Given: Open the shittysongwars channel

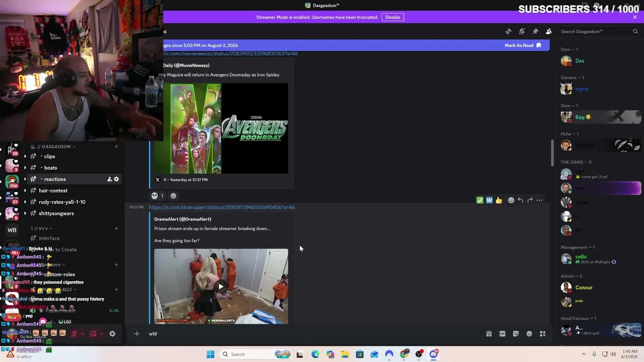Looking at the screenshot, I should click(73, 213).
